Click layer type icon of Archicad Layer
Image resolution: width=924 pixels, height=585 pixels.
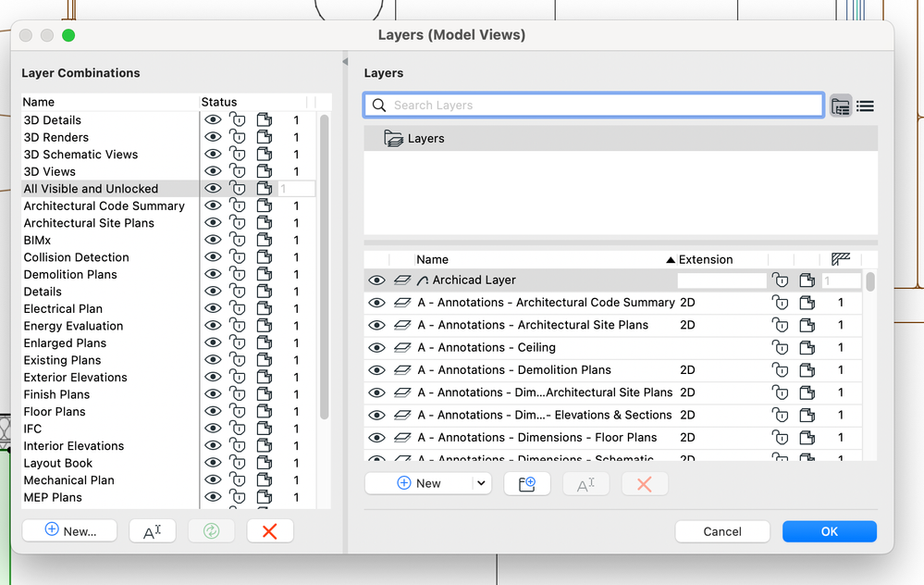coord(402,280)
